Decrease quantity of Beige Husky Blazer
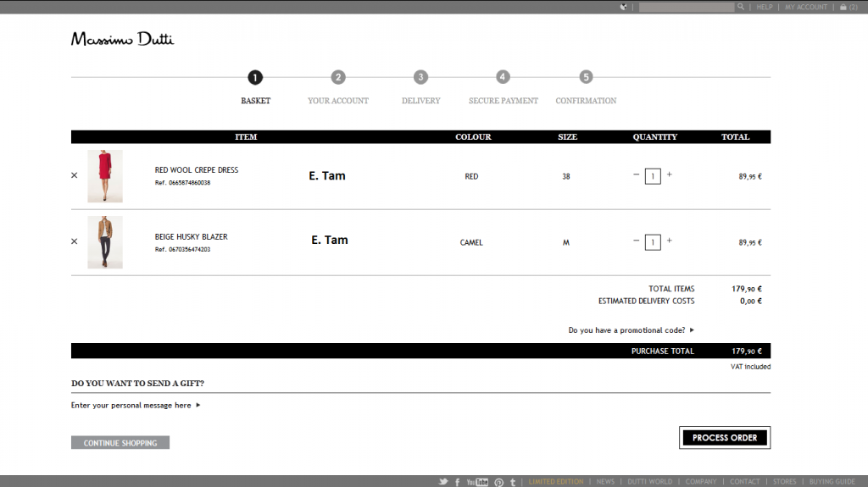This screenshot has width=868, height=487. tap(637, 241)
